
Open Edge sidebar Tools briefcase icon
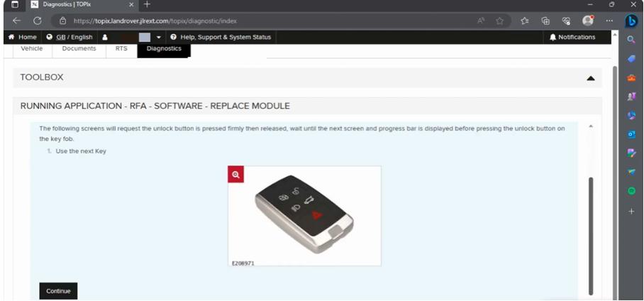[x=631, y=77]
